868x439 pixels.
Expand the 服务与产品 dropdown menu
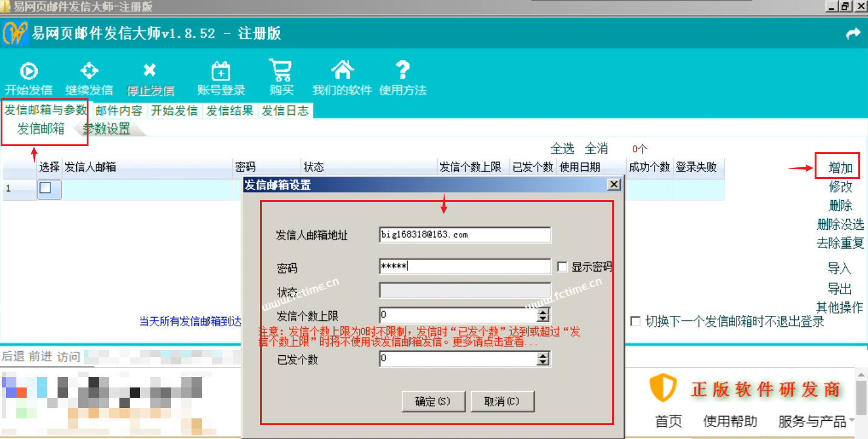[816, 421]
